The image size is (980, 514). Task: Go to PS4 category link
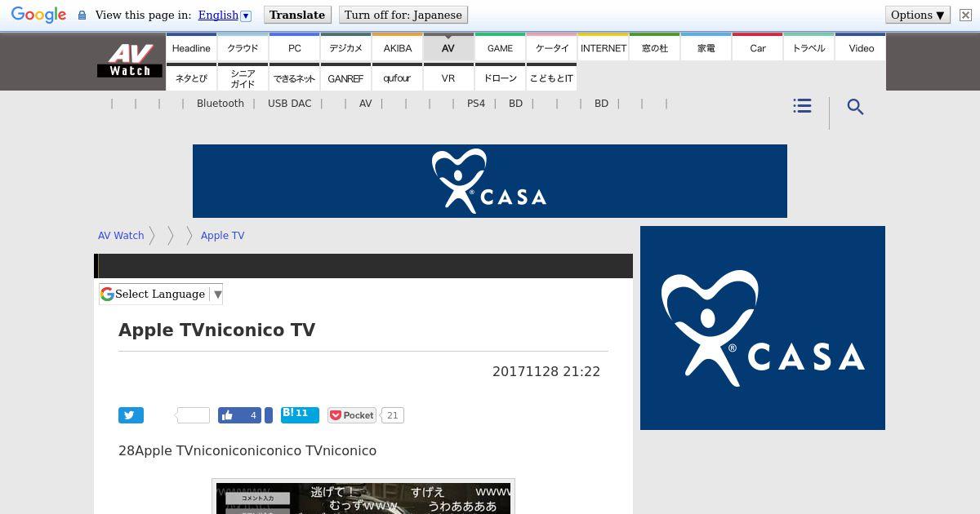click(x=475, y=104)
